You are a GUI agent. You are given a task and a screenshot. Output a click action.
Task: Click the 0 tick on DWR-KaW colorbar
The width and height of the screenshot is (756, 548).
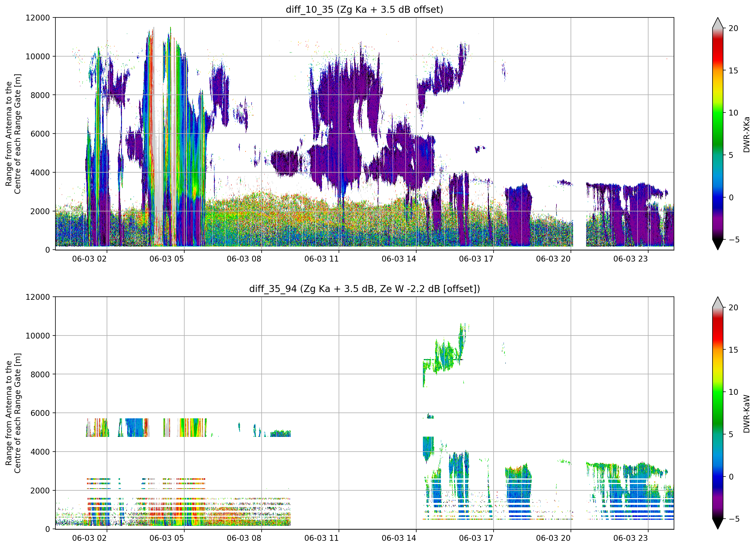[x=731, y=477]
